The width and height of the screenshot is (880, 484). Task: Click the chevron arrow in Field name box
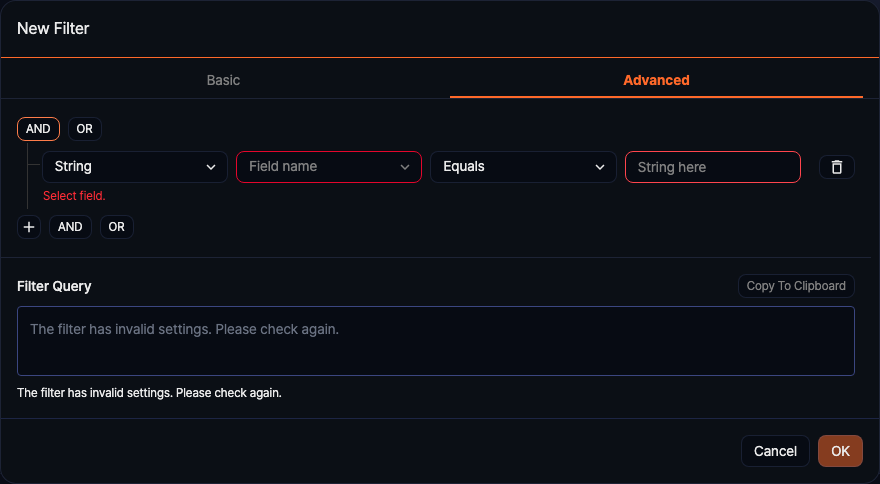[x=405, y=167]
